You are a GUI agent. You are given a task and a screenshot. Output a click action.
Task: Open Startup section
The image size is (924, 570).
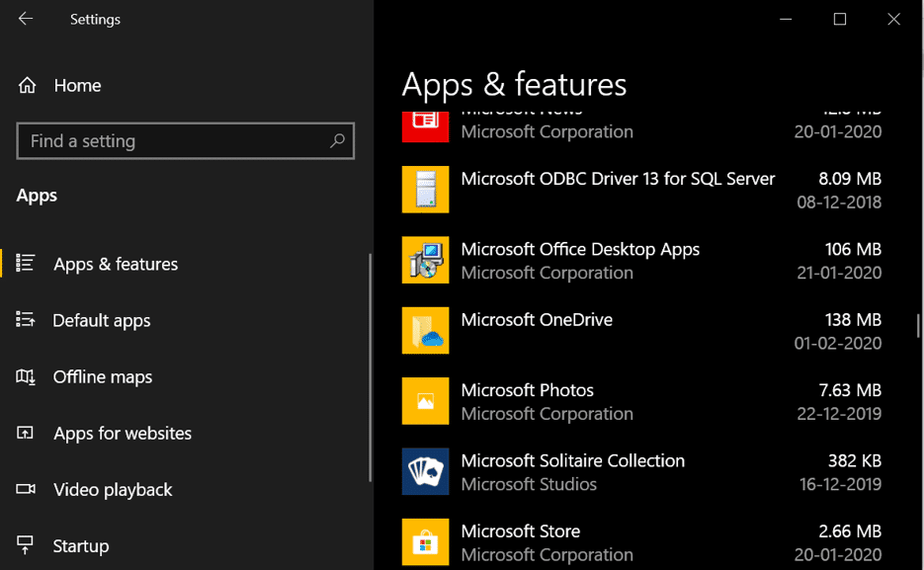[x=81, y=546]
